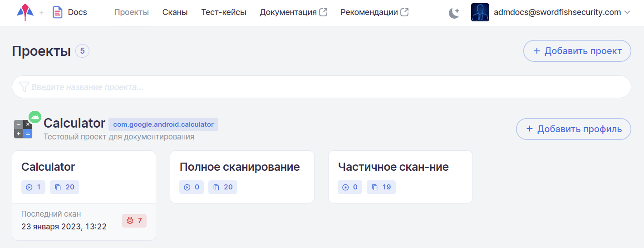This screenshot has width=644, height=248.
Task: Click the Добавить проект button
Action: point(577,51)
